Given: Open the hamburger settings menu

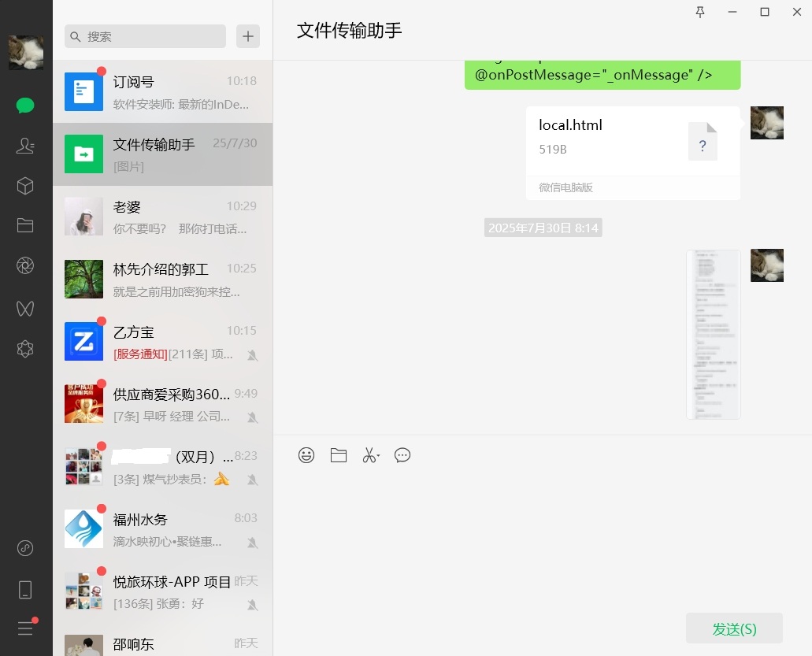Looking at the screenshot, I should click(25, 628).
